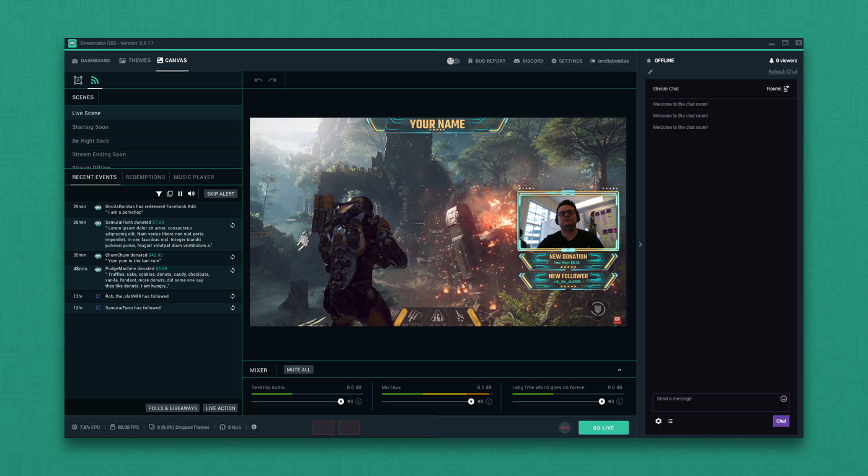Switch to the Music Player tab
Viewport: 868px width, 476px height.
[x=194, y=177]
